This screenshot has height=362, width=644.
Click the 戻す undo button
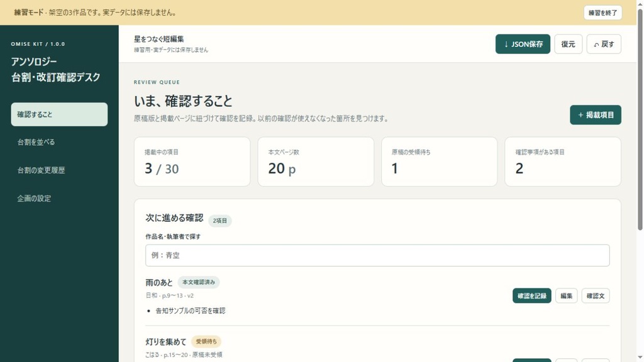[604, 44]
